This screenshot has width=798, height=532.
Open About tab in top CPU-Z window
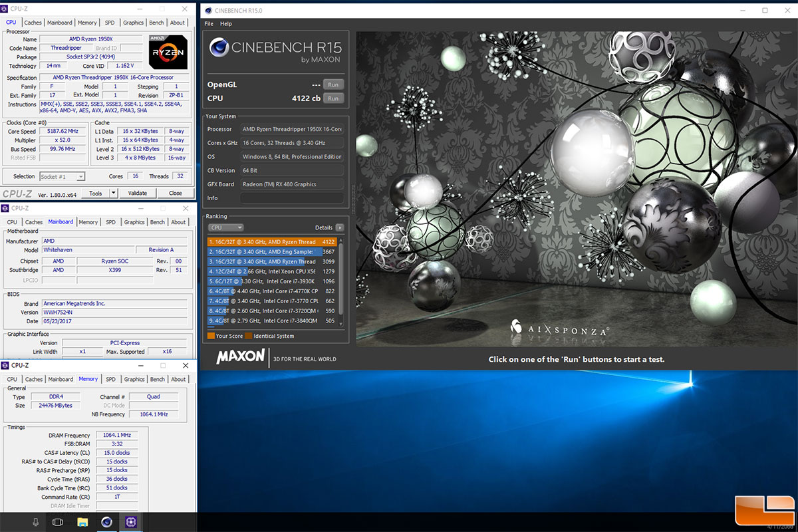click(178, 23)
